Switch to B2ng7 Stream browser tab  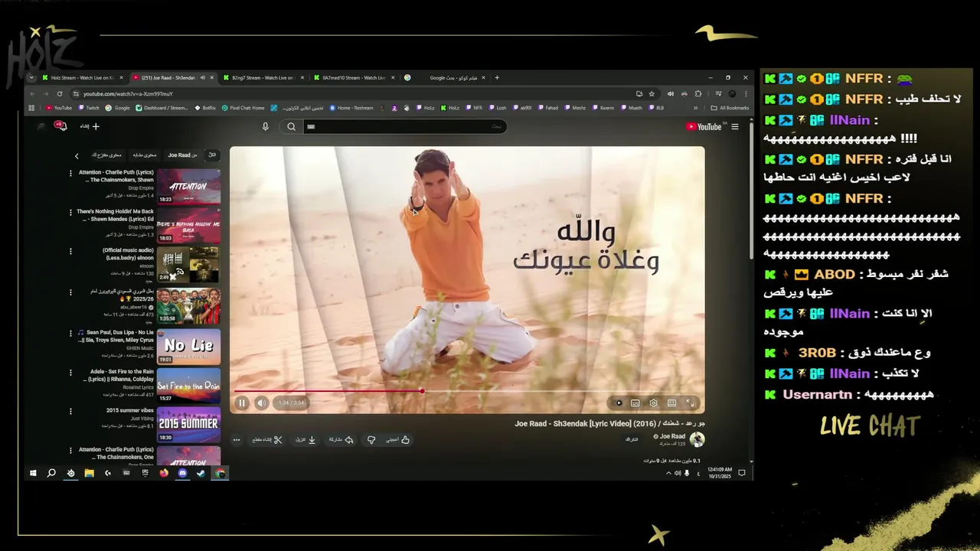click(x=263, y=77)
